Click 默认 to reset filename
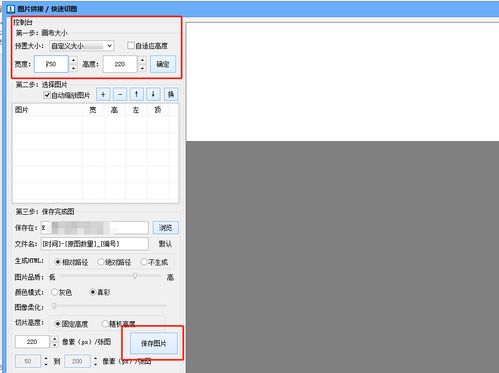The height and width of the screenshot is (373, 499). point(165,244)
